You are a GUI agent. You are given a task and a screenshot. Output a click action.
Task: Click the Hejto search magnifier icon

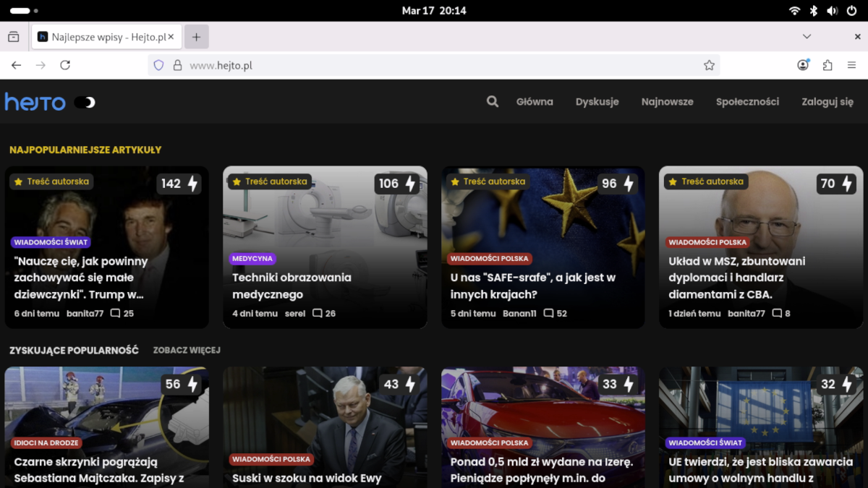coord(493,102)
